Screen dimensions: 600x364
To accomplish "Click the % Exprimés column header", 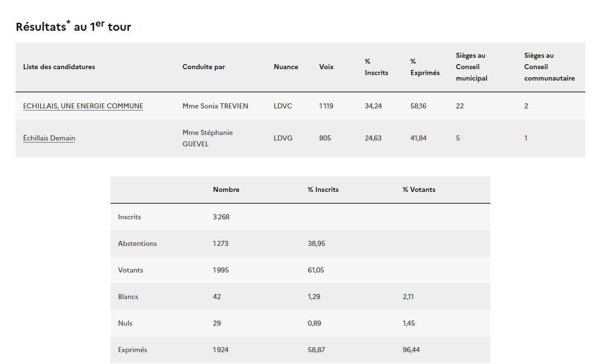I will click(425, 67).
